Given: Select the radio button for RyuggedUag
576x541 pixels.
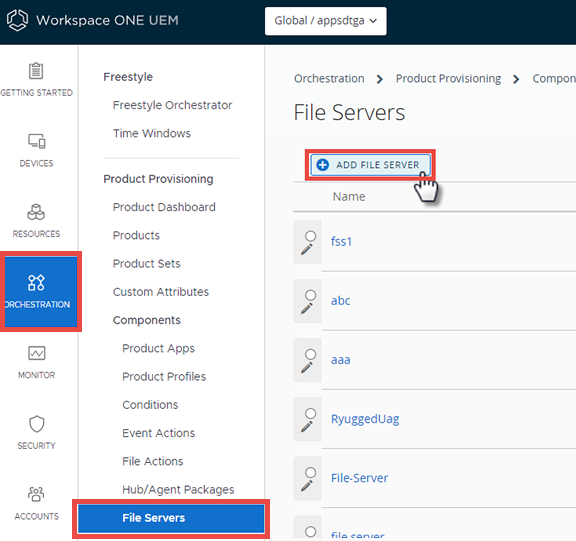Looking at the screenshot, I should coord(311,413).
